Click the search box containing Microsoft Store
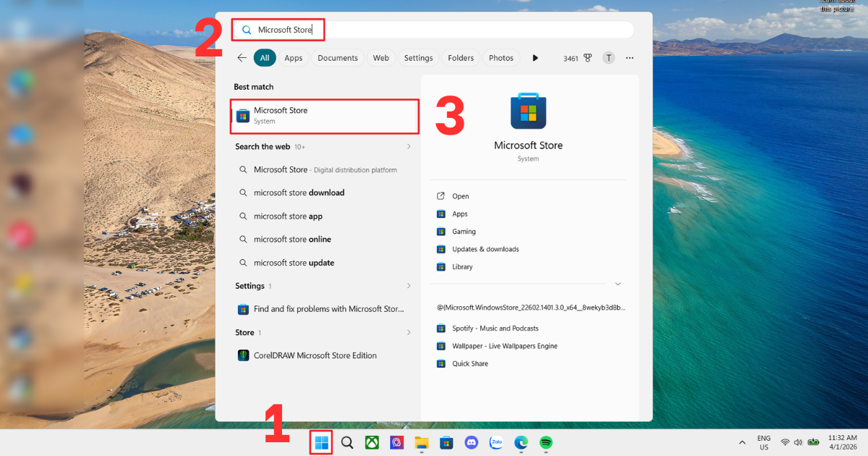 click(433, 30)
